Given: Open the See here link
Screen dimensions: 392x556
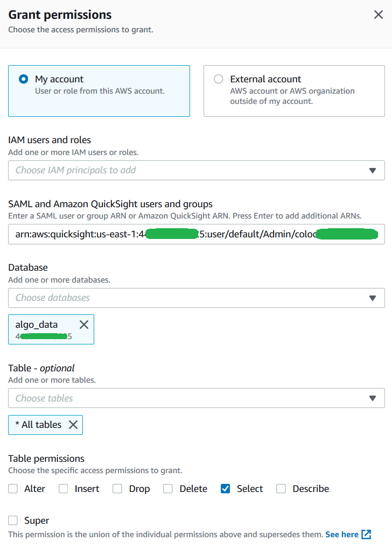Looking at the screenshot, I should (342, 534).
